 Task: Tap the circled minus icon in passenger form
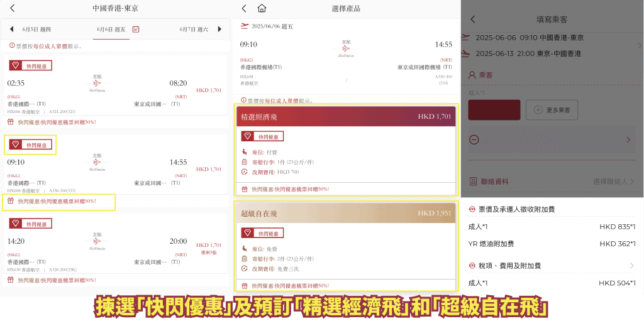[474, 139]
